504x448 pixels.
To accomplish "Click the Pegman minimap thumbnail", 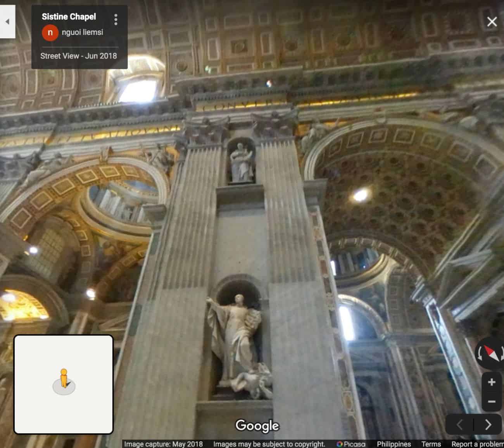I will [x=64, y=384].
